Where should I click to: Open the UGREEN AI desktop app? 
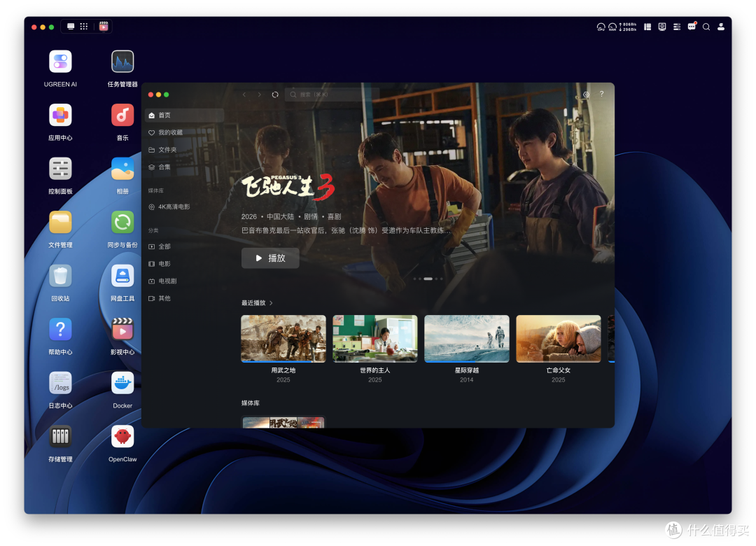coord(60,62)
